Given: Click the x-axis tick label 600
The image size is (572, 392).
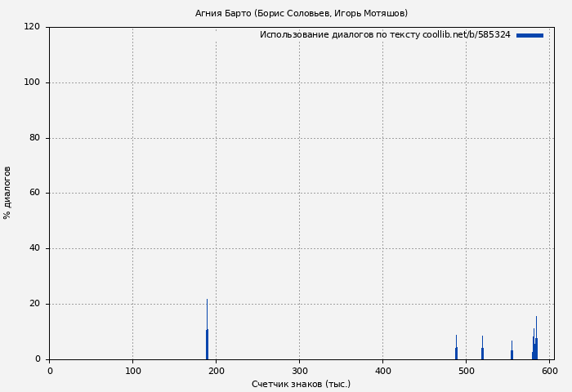Looking at the screenshot, I should click(x=549, y=371).
